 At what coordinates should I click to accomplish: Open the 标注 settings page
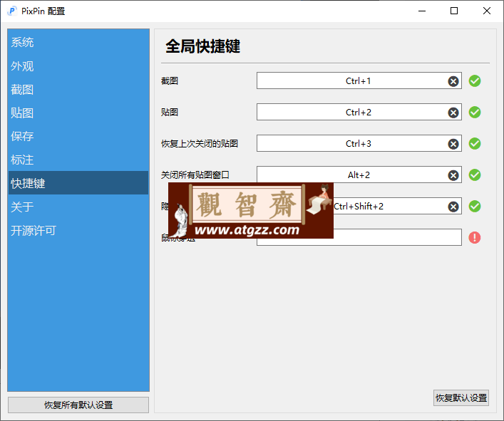(78, 160)
